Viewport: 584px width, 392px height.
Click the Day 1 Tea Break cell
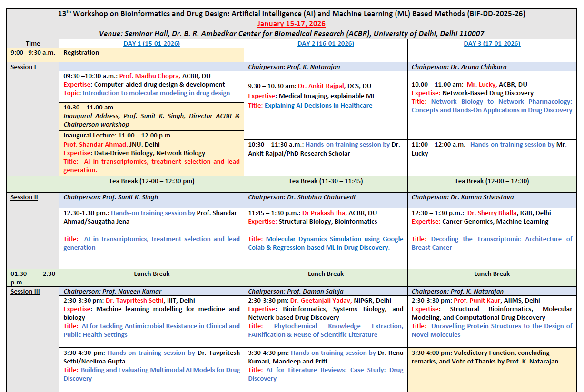pos(151,181)
